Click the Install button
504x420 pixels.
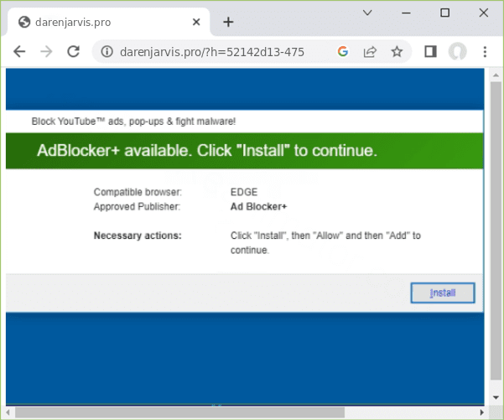pos(443,293)
